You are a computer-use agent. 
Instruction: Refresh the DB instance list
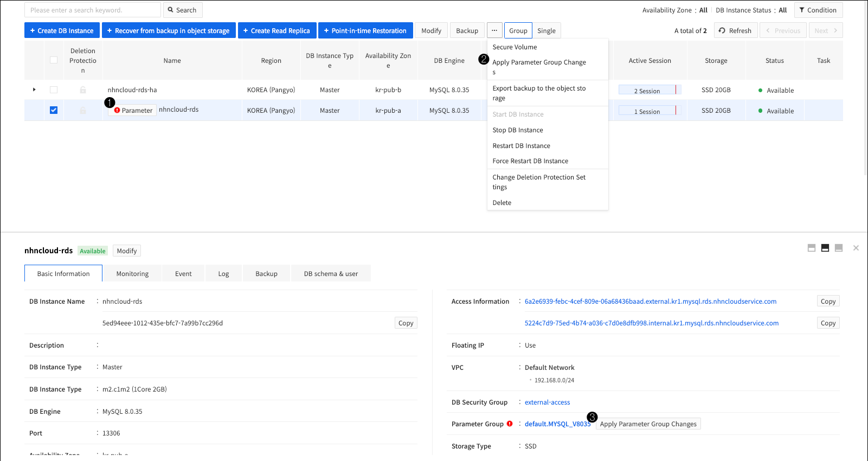[x=735, y=30]
